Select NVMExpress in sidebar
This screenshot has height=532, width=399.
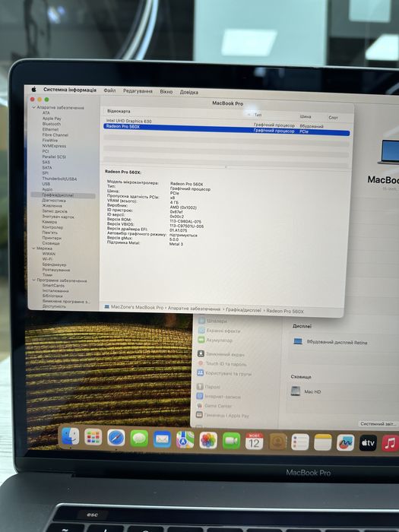point(54,146)
